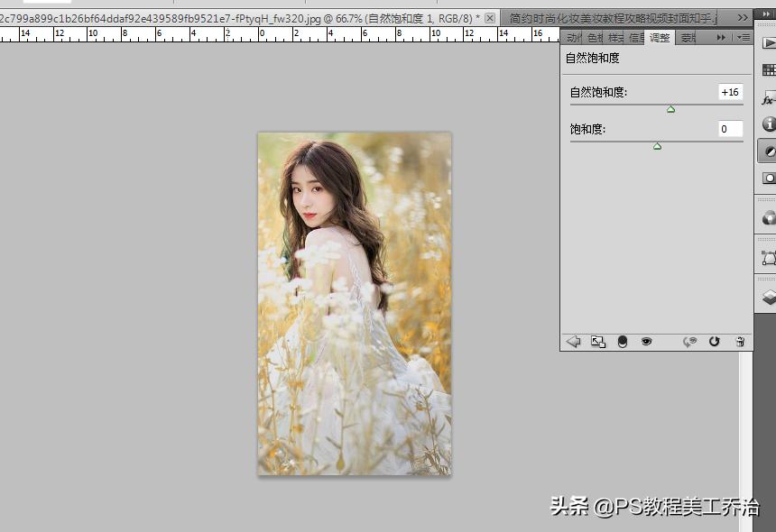
Task: Switch to the 信息 (Info) panel tab
Action: click(636, 38)
